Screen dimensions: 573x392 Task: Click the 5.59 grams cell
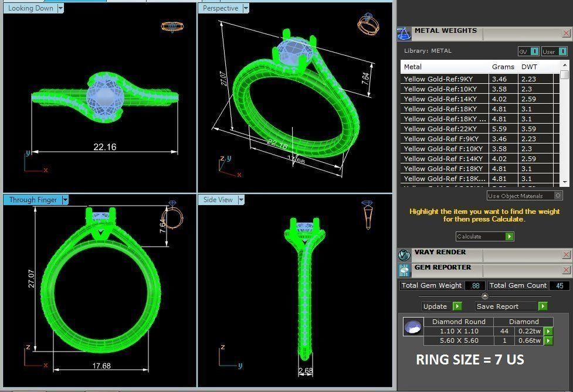503,129
